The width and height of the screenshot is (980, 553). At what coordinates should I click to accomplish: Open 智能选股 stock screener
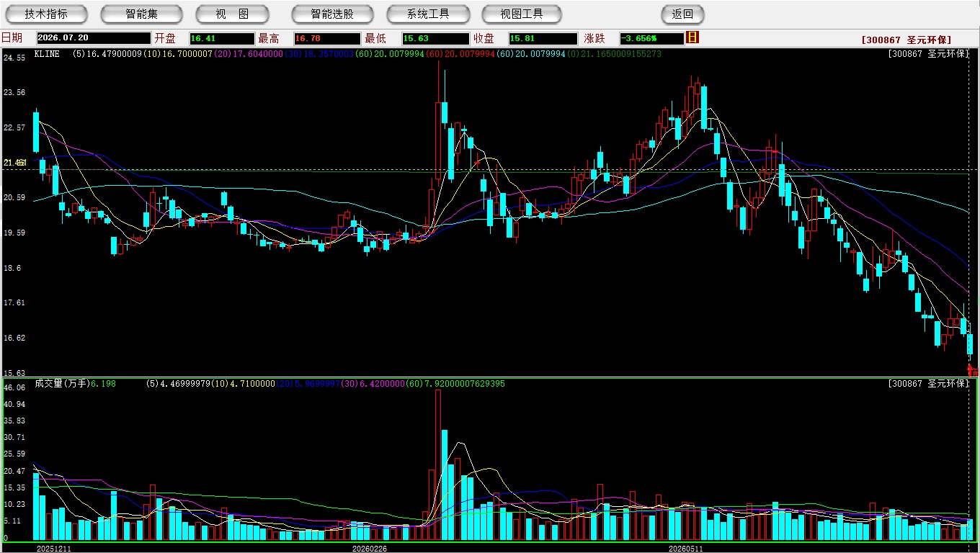click(332, 14)
